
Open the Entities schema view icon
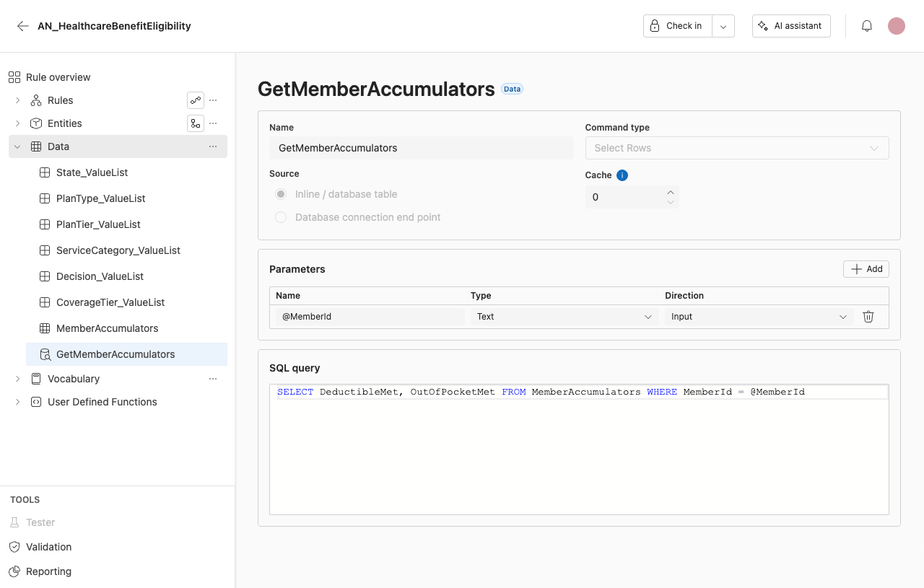(x=196, y=123)
